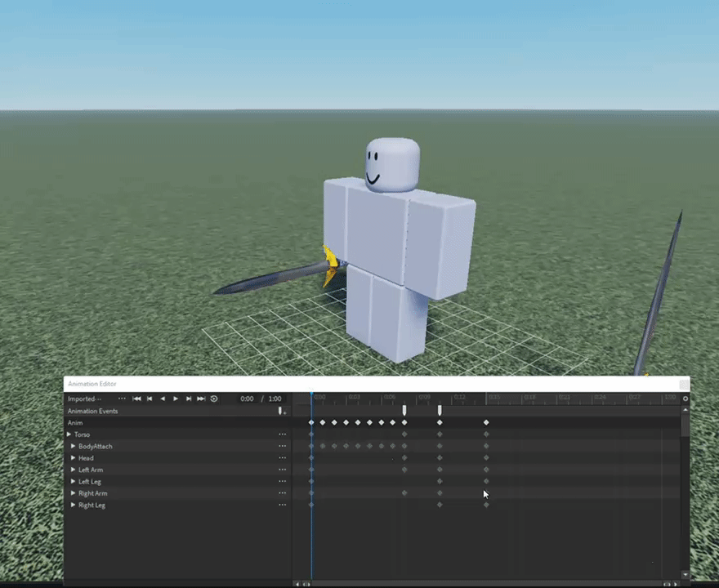Select the Torso track label

click(82, 434)
